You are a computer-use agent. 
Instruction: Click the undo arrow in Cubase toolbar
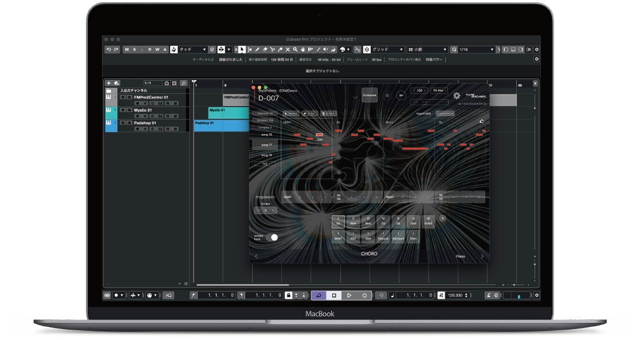[109, 50]
